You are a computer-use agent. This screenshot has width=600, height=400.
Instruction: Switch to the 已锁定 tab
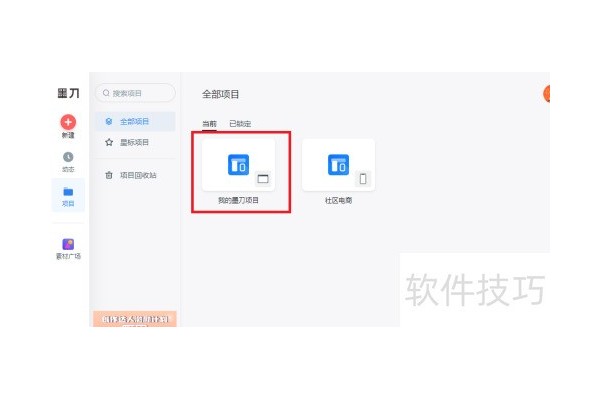point(240,124)
